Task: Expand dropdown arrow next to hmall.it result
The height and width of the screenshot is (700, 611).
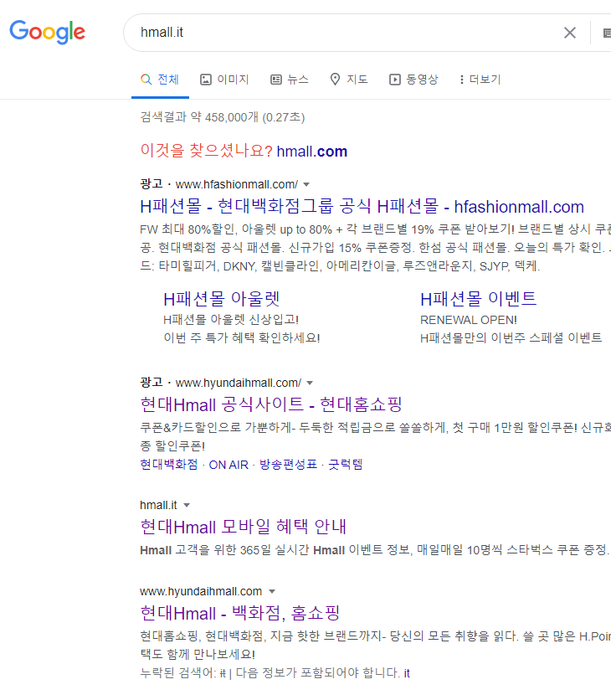Action: click(x=187, y=505)
